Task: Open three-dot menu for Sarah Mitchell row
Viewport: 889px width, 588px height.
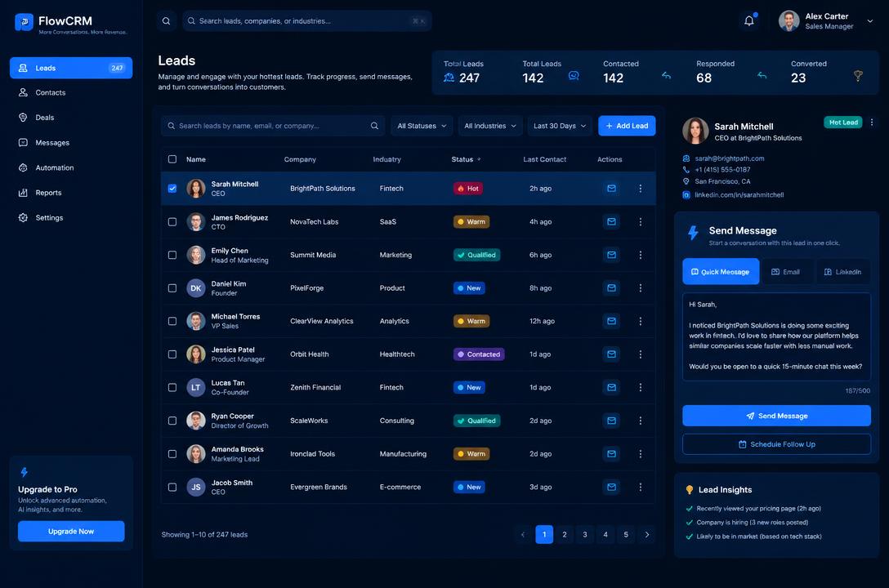Action: (x=640, y=188)
